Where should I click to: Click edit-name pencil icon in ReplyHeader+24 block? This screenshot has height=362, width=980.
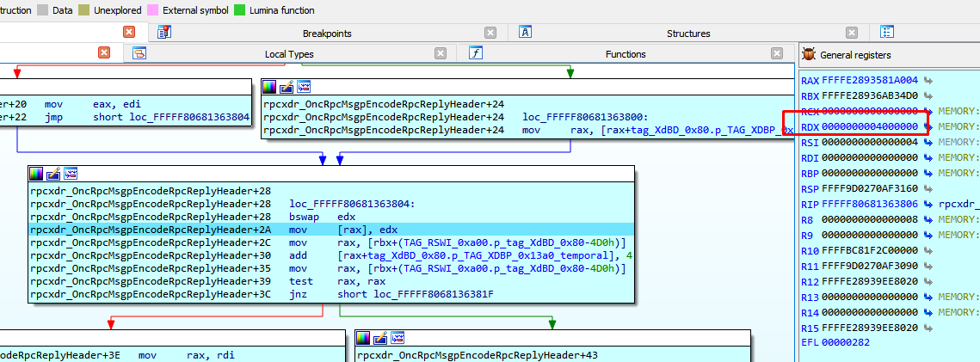coord(287,86)
